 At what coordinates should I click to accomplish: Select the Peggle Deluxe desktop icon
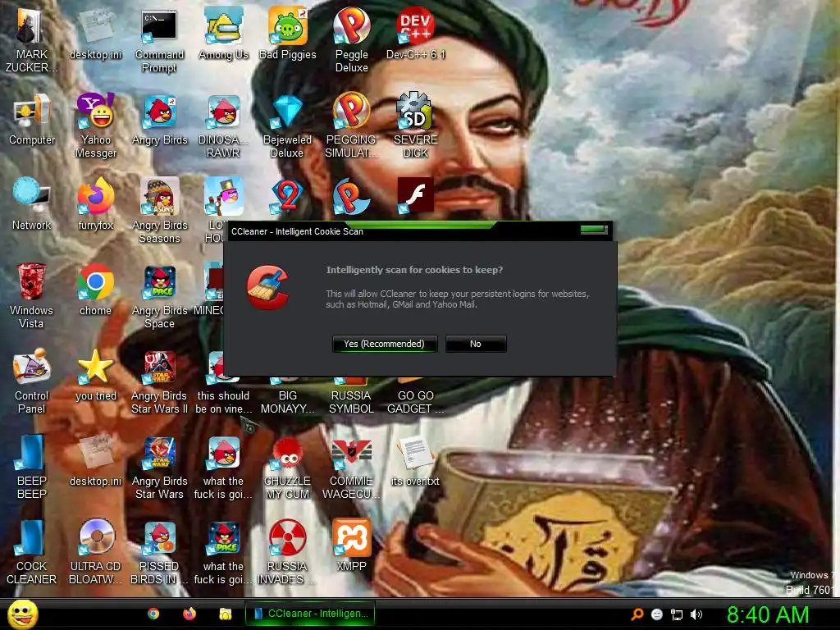351,42
